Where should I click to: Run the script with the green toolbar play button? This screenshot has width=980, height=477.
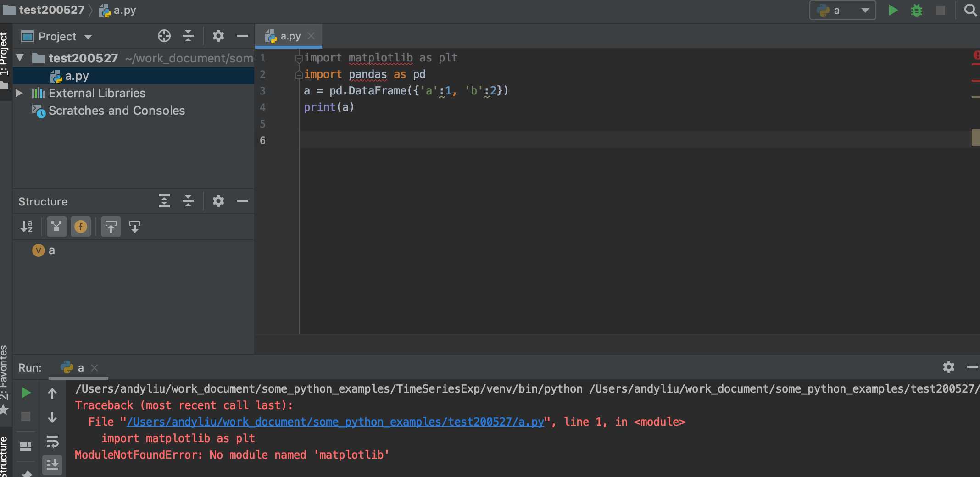tap(893, 10)
